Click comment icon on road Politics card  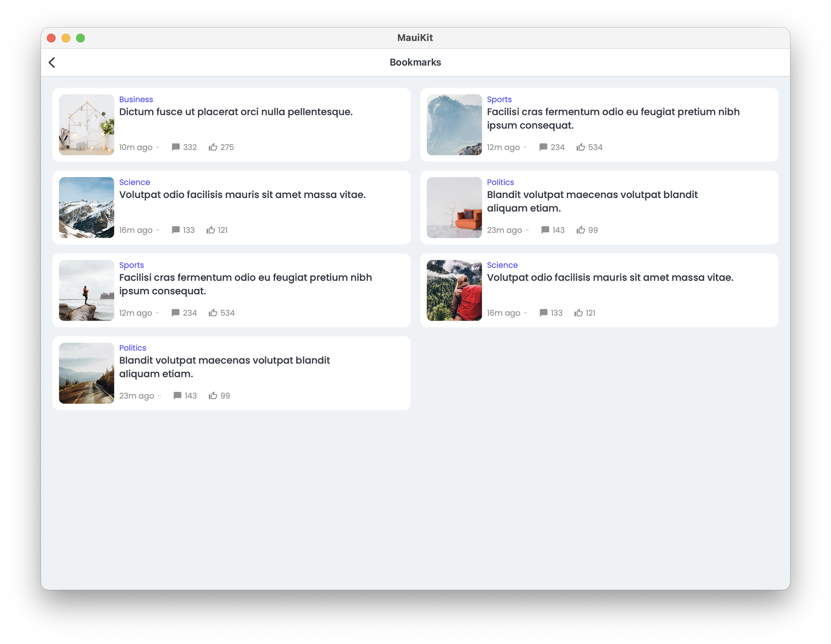pos(177,396)
